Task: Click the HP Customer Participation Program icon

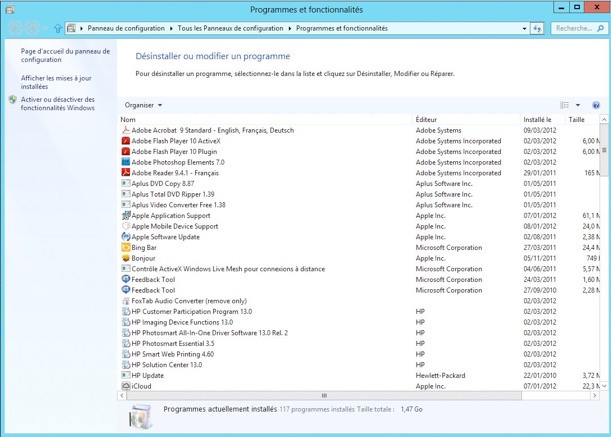Action: pyautogui.click(x=126, y=311)
